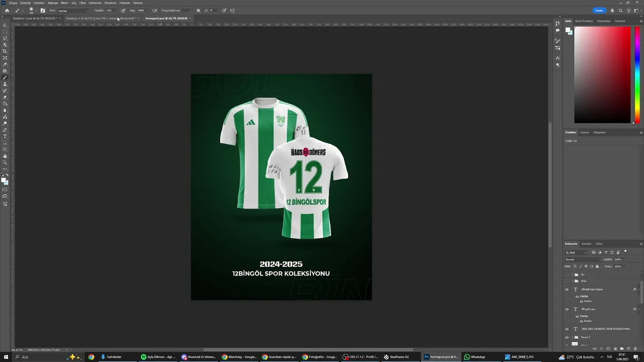Image resolution: width=644 pixels, height=362 pixels.
Task: Show the 'Arka' group visibility
Action: click(567, 281)
